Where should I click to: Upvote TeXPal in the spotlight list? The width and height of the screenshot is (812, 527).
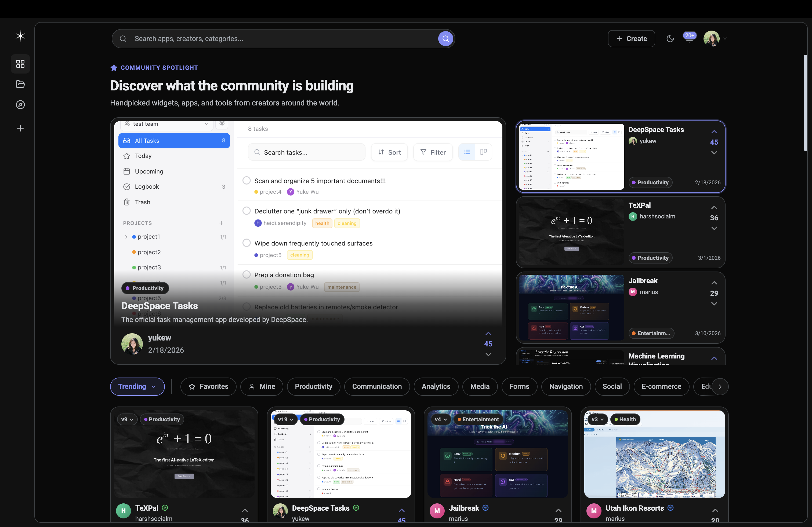[x=714, y=208]
